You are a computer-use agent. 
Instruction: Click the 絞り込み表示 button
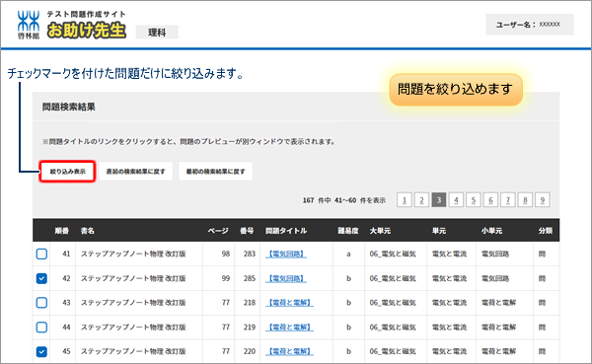pos(67,172)
